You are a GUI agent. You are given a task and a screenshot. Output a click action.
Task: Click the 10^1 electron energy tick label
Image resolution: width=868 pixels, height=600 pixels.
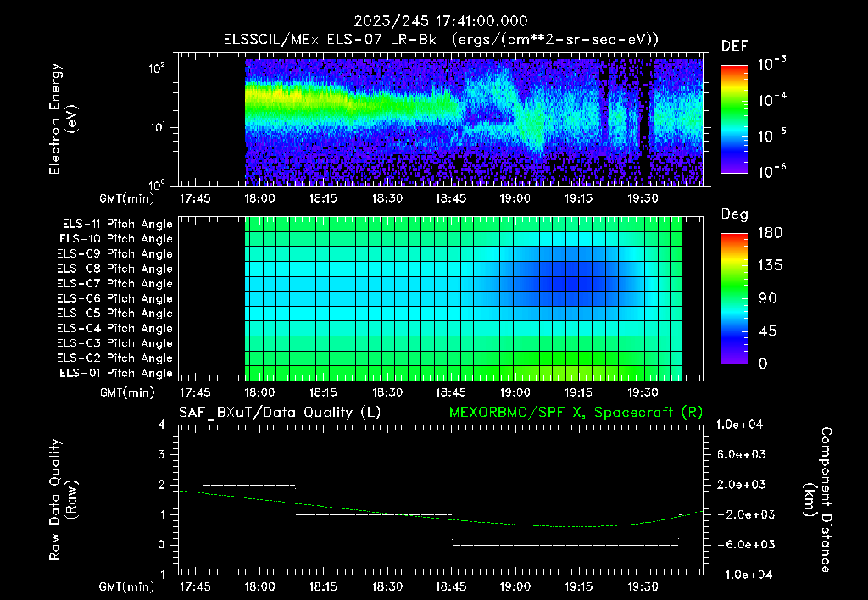[x=157, y=126]
